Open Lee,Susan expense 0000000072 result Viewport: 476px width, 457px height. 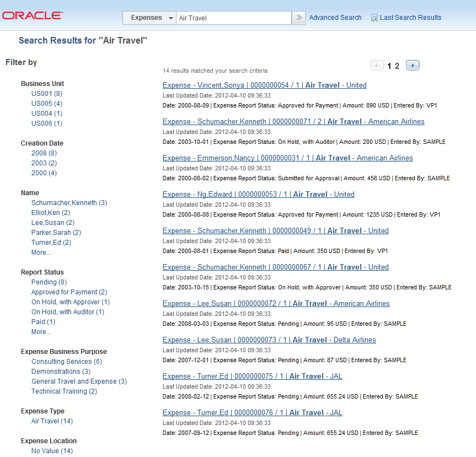click(x=276, y=304)
